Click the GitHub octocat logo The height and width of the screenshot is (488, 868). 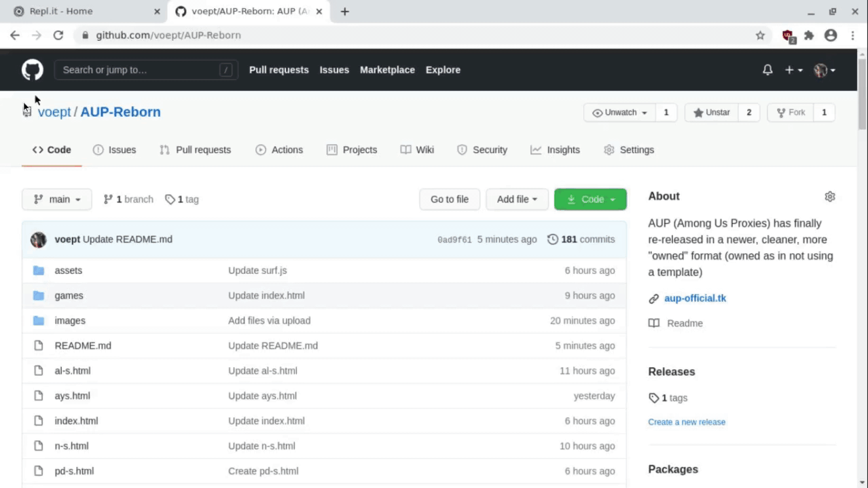[x=32, y=70]
